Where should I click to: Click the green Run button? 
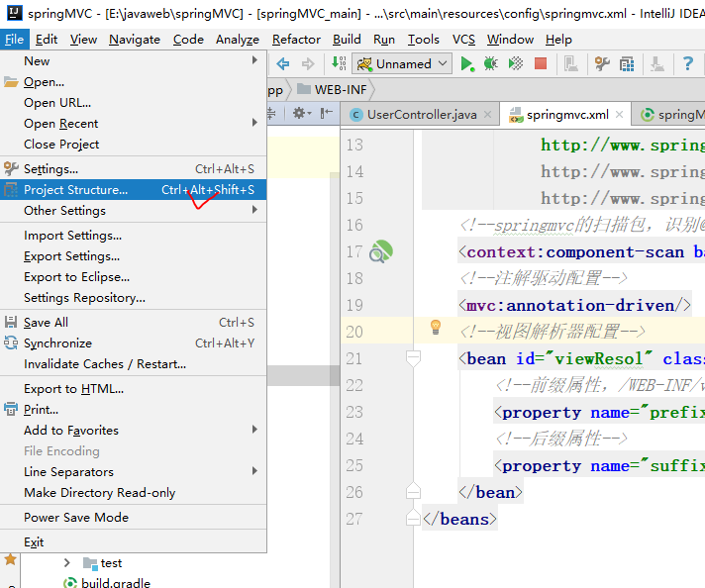[x=466, y=63]
